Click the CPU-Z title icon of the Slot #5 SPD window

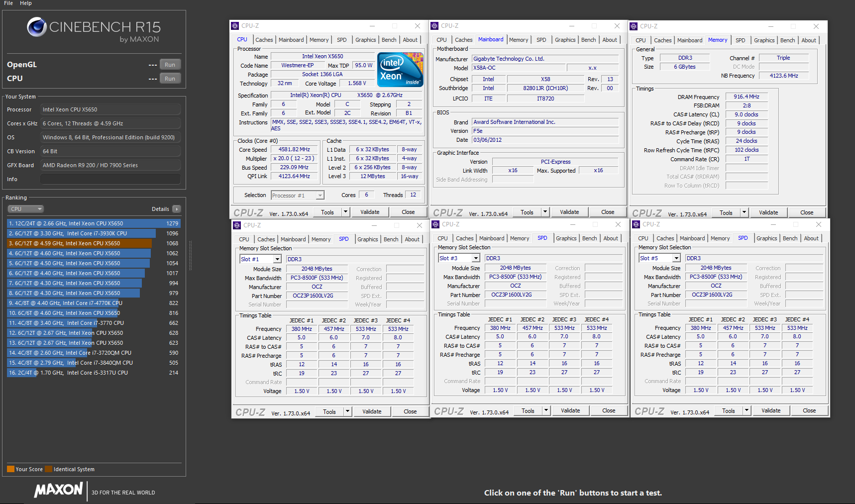(636, 224)
